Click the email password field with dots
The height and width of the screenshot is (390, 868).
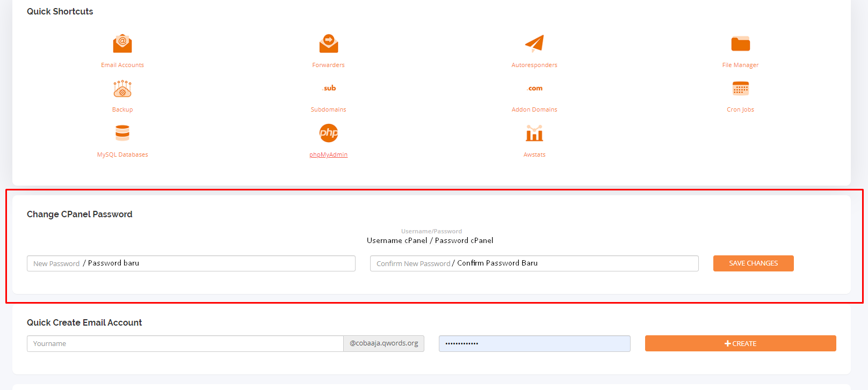click(534, 344)
